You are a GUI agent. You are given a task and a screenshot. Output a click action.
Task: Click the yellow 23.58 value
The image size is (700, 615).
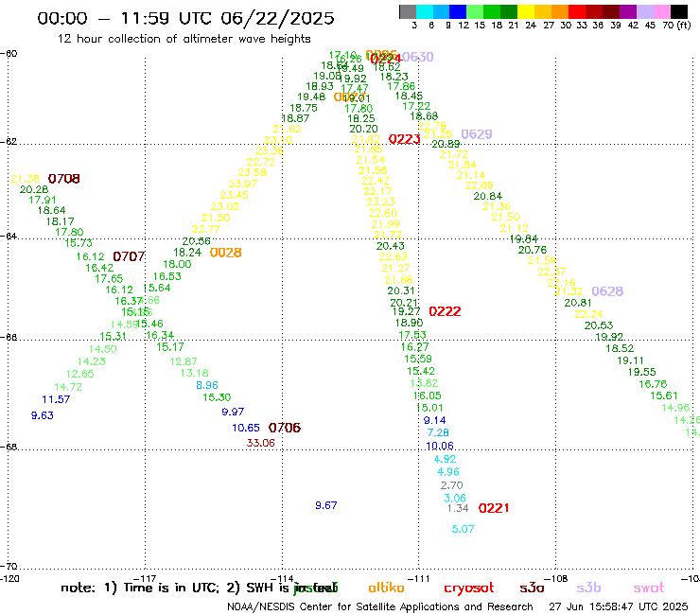[x=252, y=172]
